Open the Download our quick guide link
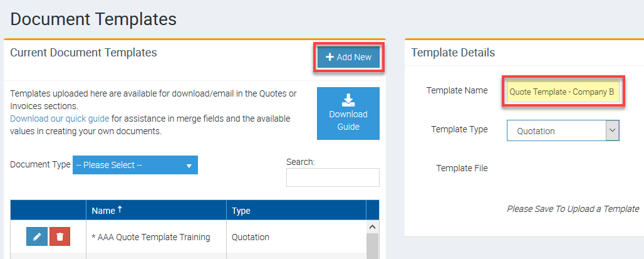The width and height of the screenshot is (644, 259). 60,119
